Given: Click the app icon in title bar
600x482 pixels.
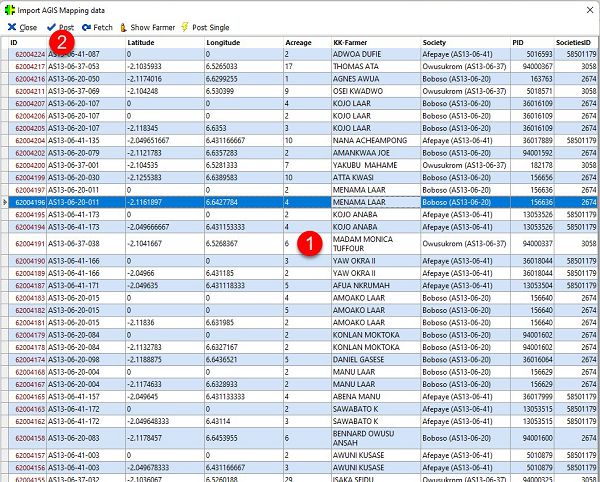Looking at the screenshot, I should [x=10, y=10].
